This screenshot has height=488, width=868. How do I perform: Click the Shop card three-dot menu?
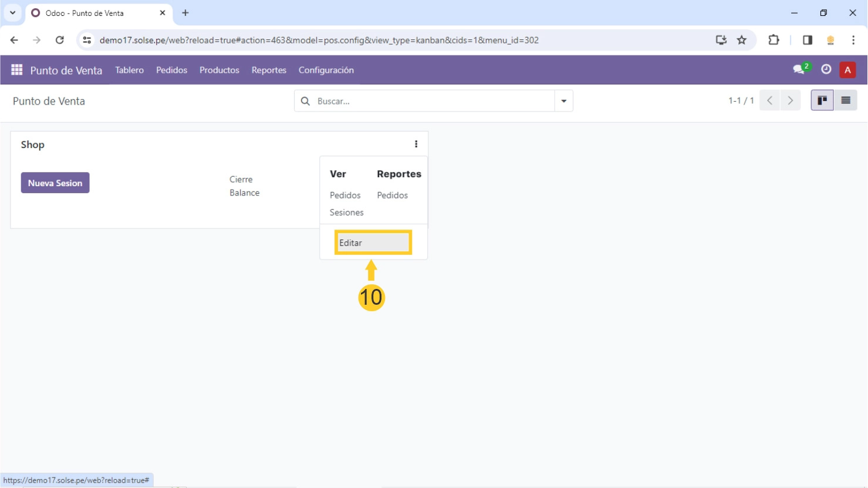416,144
